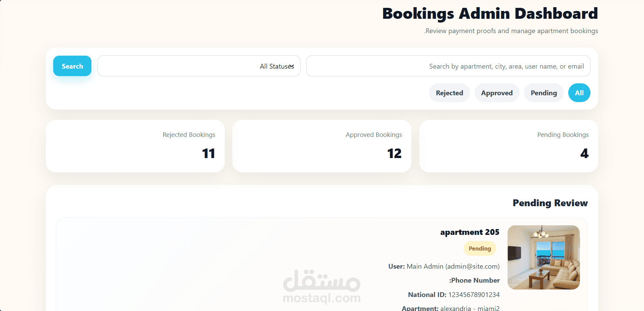The image size is (644, 311).
Task: Select the Rejected filter pill
Action: point(449,93)
